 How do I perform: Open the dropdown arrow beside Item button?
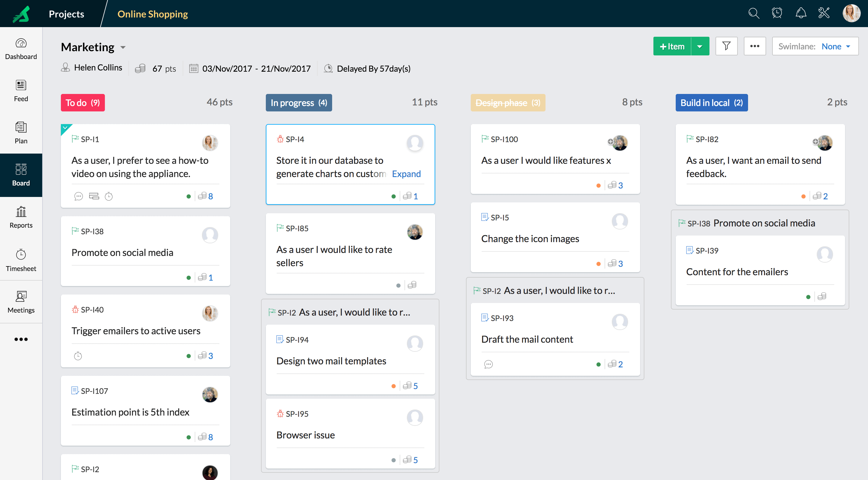[x=700, y=46]
